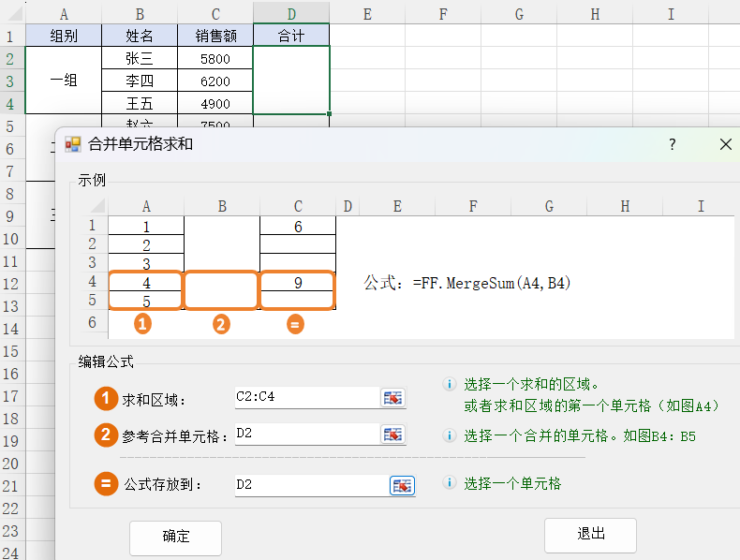740x560 pixels.
Task: Click the 参考合并单元格 input field
Action: [306, 435]
